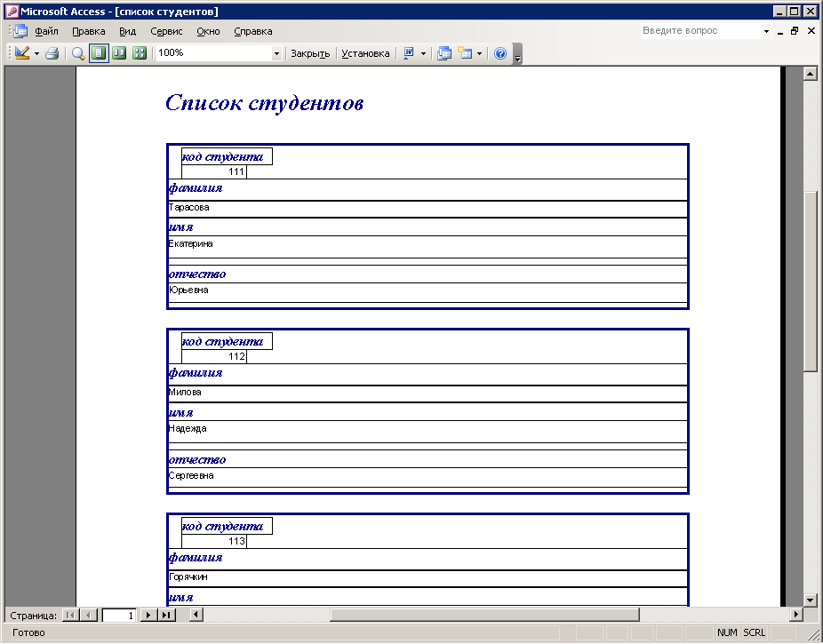Viewport: 823px width, 644px height.
Task: Click the Введите вопрос help search box
Action: click(700, 31)
